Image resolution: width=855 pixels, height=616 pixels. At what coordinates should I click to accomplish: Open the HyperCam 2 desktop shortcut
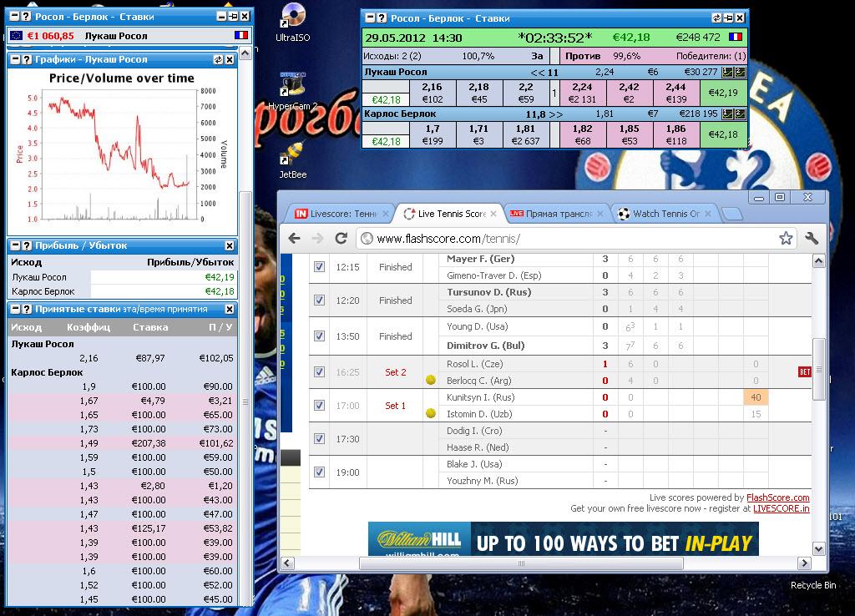coord(293,90)
